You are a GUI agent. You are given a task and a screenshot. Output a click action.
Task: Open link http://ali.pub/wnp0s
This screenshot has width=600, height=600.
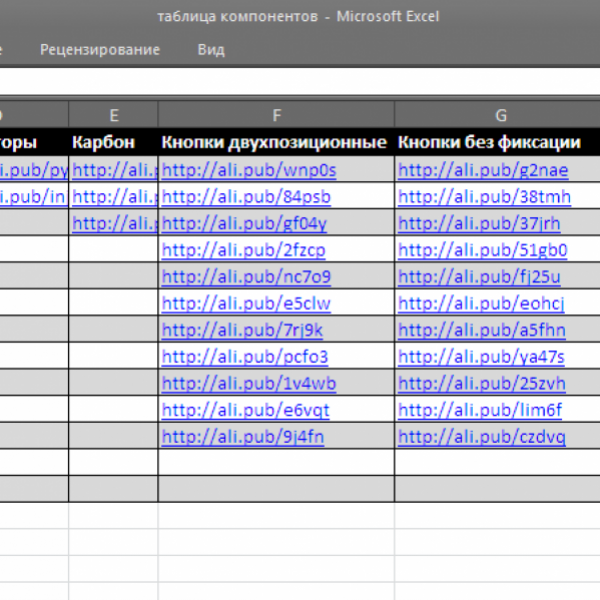pos(249,169)
